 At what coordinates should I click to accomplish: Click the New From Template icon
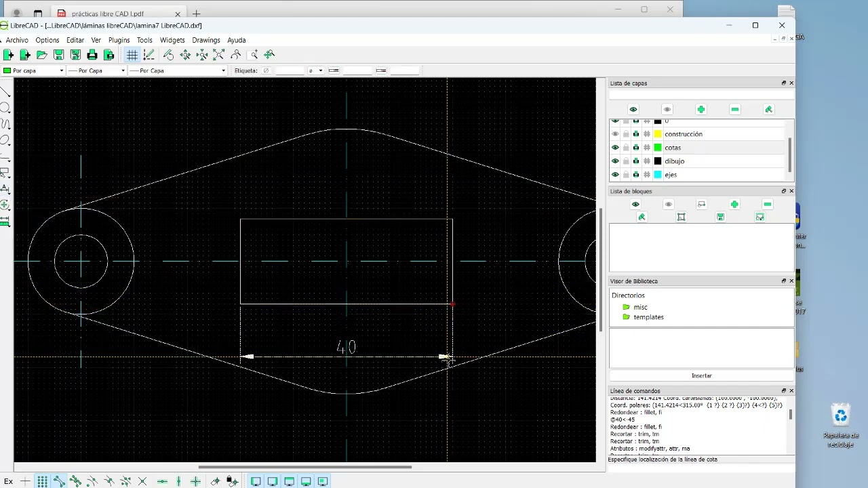pos(25,55)
